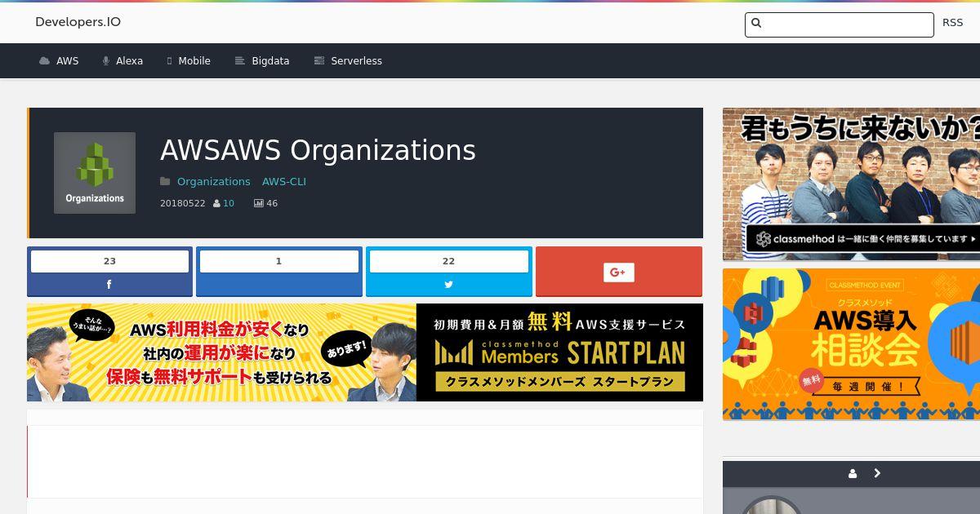Click the author link labeled 10

229,203
